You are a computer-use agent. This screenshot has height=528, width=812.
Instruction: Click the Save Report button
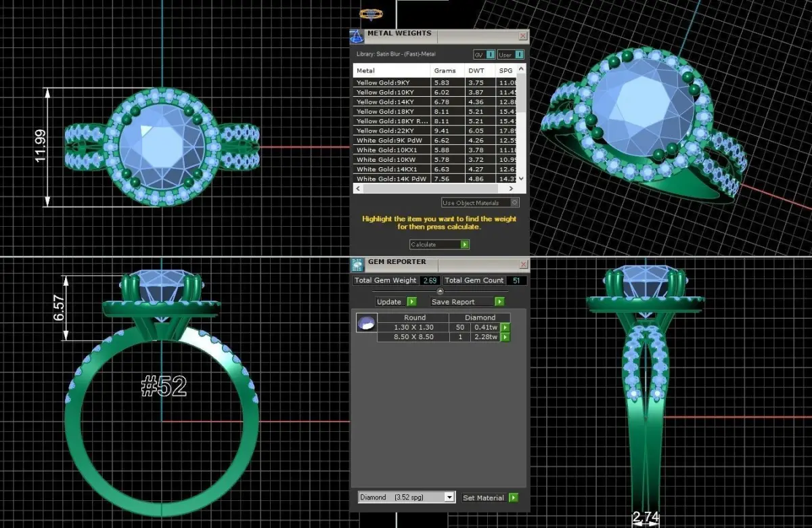(x=468, y=302)
